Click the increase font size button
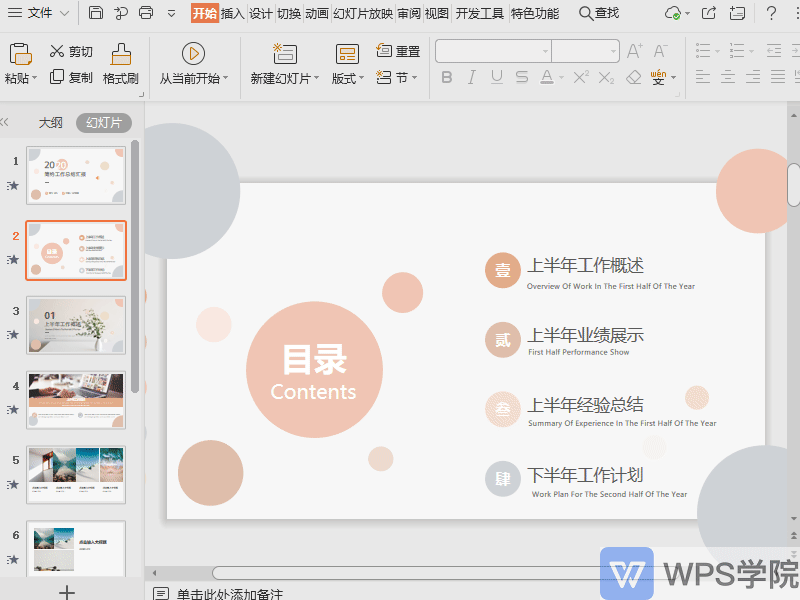 634,49
